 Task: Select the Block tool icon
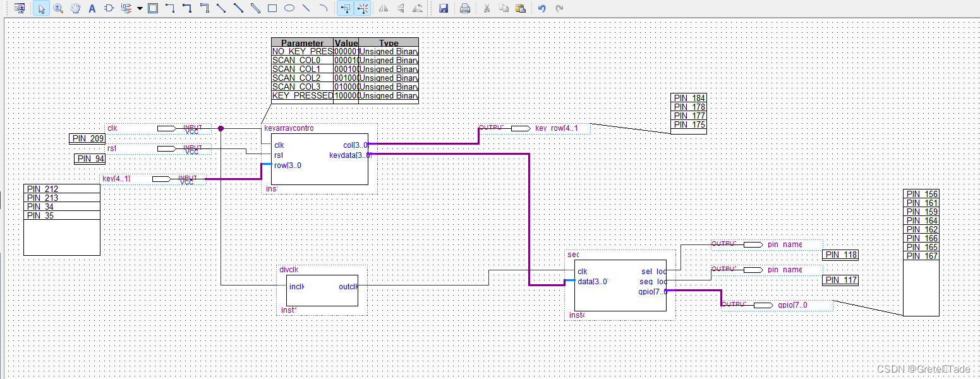click(x=153, y=8)
